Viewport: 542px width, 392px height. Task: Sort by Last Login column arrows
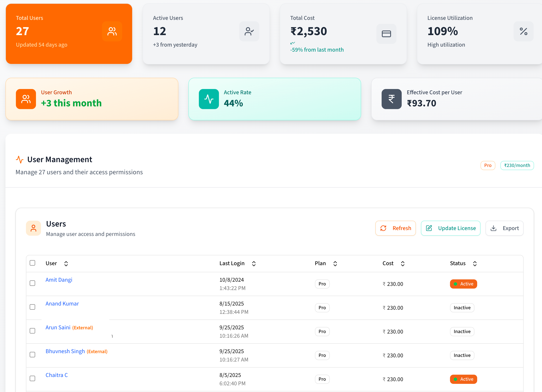point(254,263)
